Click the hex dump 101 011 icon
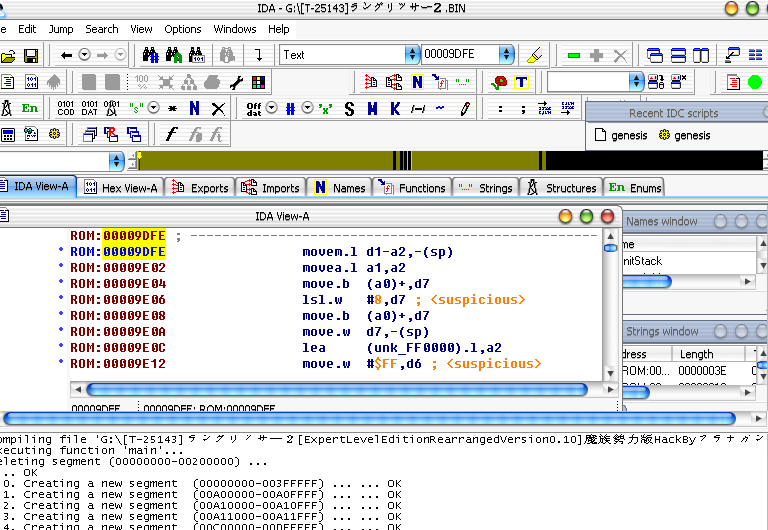768x530 pixels. coord(31,82)
